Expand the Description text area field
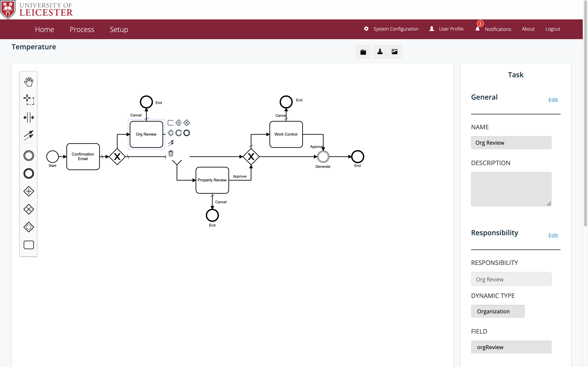Image resolution: width=588 pixels, height=367 pixels. [549, 204]
